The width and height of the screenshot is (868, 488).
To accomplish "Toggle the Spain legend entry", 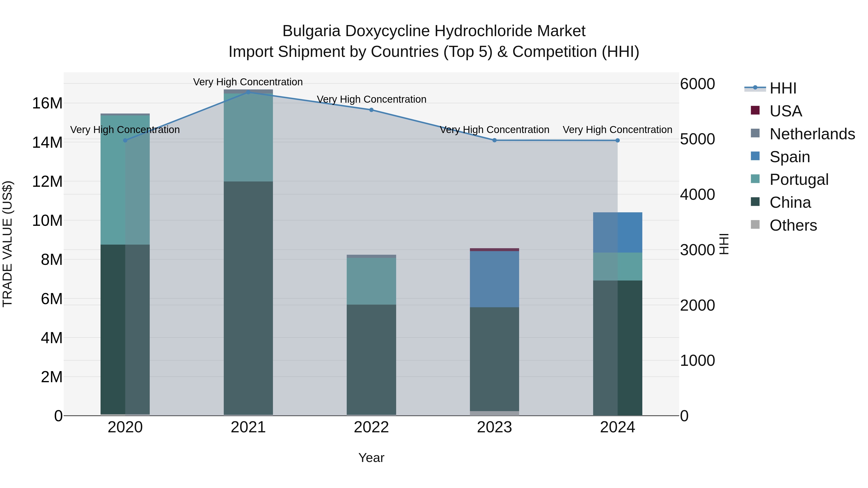I will pos(780,157).
